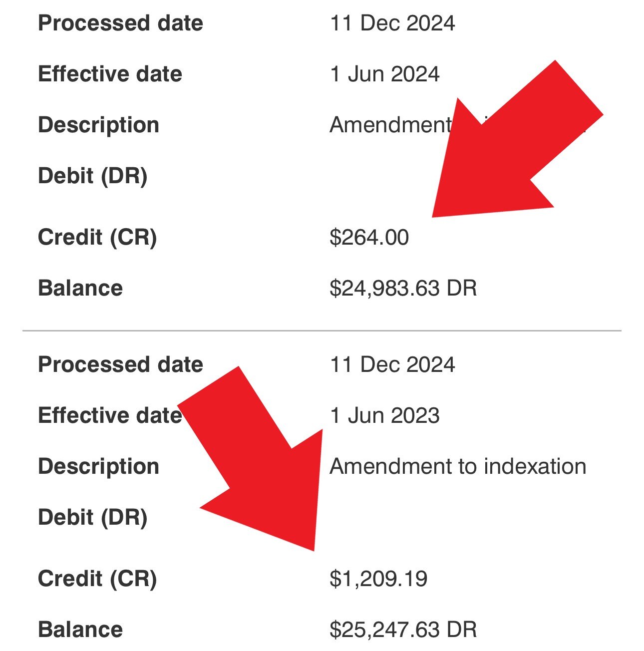644x651 pixels.
Task: Select the $1,209.19 credit amount
Action: [x=378, y=579]
